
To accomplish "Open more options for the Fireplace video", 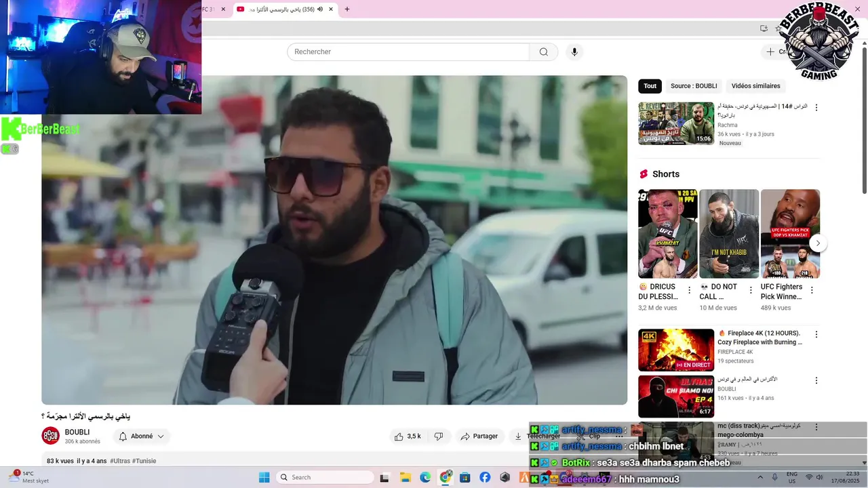I will click(x=816, y=334).
